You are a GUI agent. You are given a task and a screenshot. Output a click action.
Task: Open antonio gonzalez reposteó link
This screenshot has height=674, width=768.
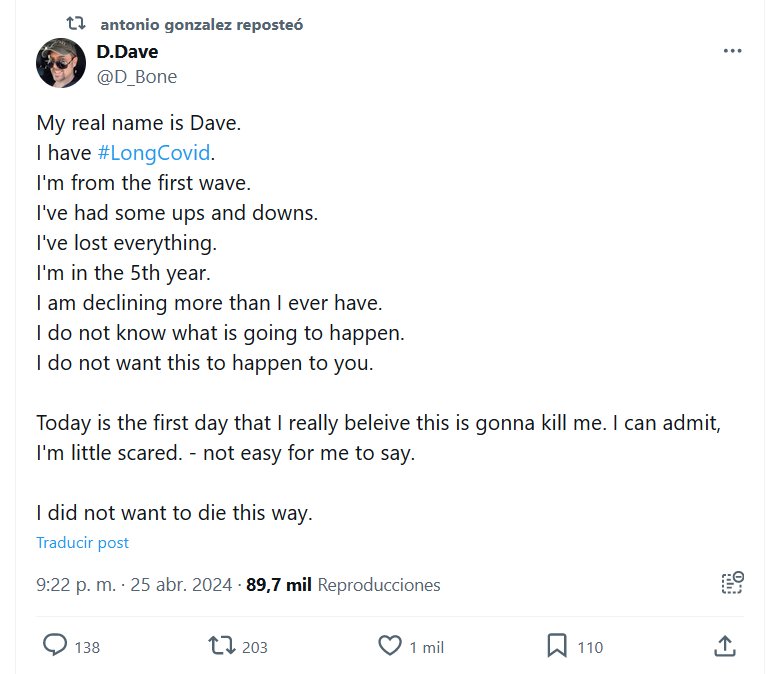pos(201,24)
